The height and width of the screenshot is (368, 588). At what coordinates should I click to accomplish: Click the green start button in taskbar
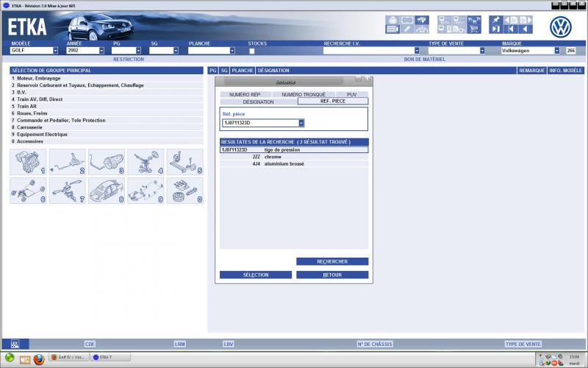10,358
